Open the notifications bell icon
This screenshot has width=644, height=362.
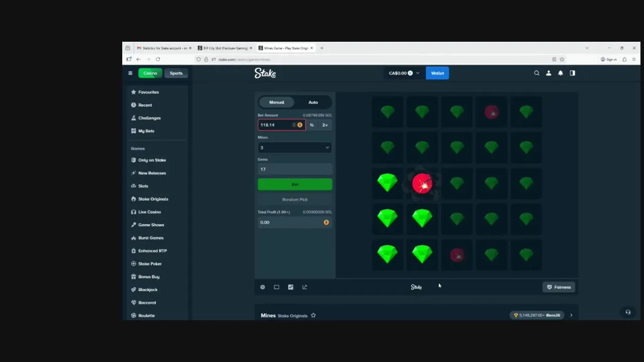click(x=560, y=73)
